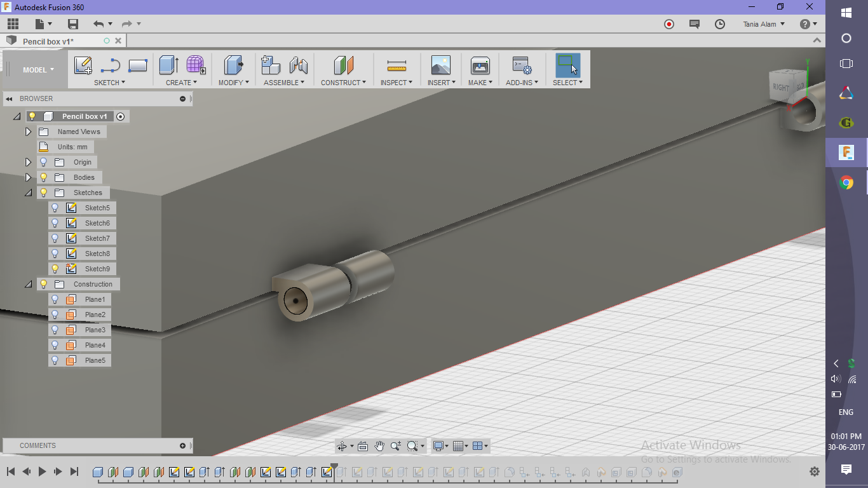Viewport: 868px width, 488px height.
Task: Select the Extrude tool icon
Action: (168, 65)
